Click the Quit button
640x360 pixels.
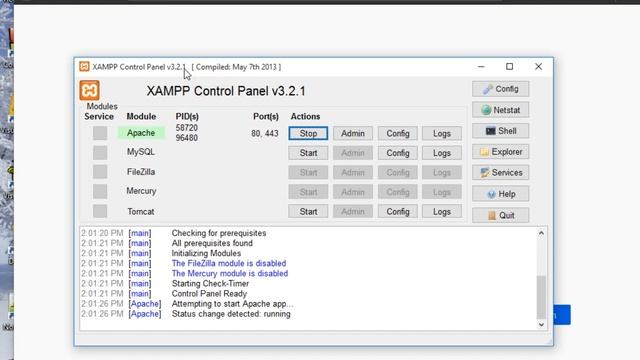(500, 215)
